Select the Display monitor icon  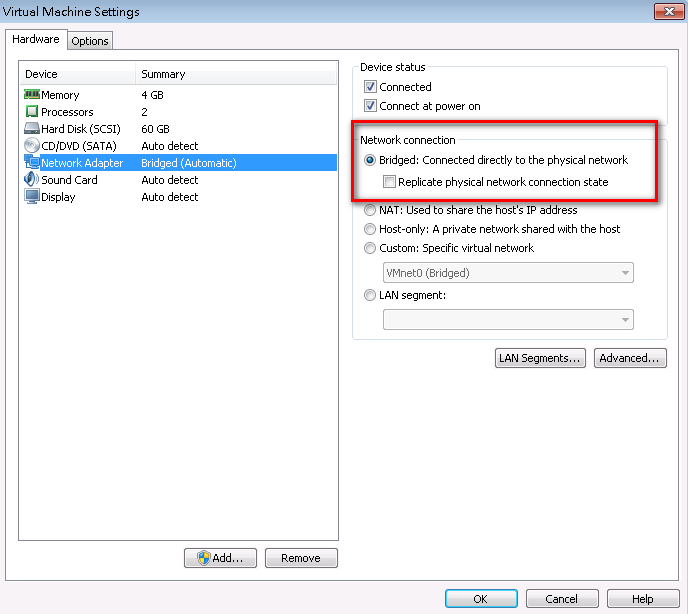pyautogui.click(x=32, y=197)
